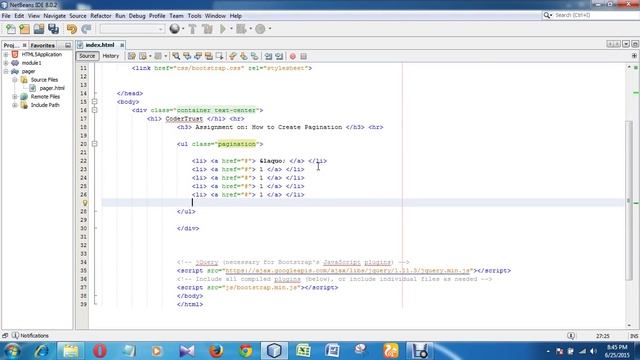The width and height of the screenshot is (640, 360).
Task: Open Excel from the taskbar
Action: pyautogui.click(x=303, y=351)
